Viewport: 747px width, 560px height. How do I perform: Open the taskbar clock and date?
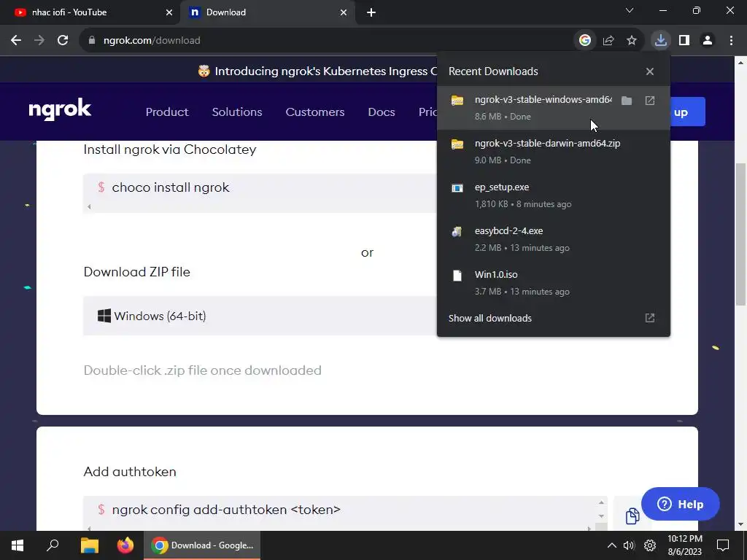point(684,545)
